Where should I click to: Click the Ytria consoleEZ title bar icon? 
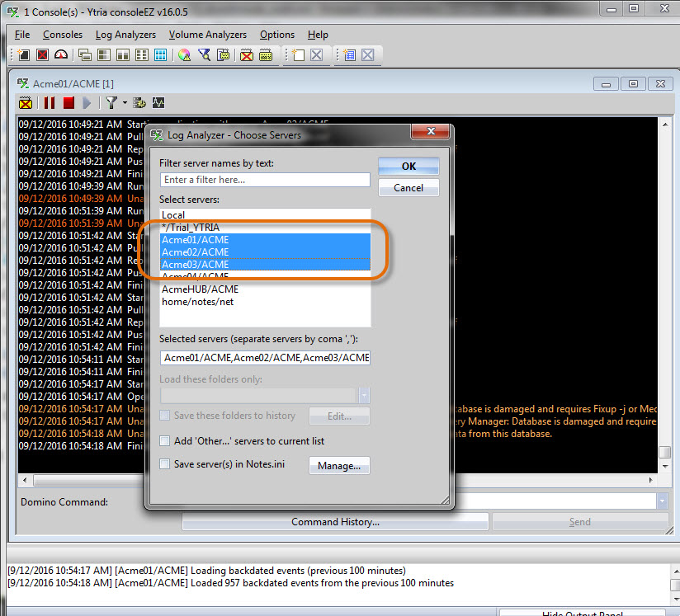click(13, 12)
